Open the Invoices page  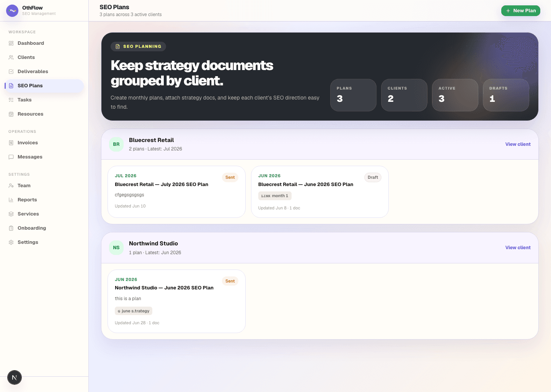point(44,143)
